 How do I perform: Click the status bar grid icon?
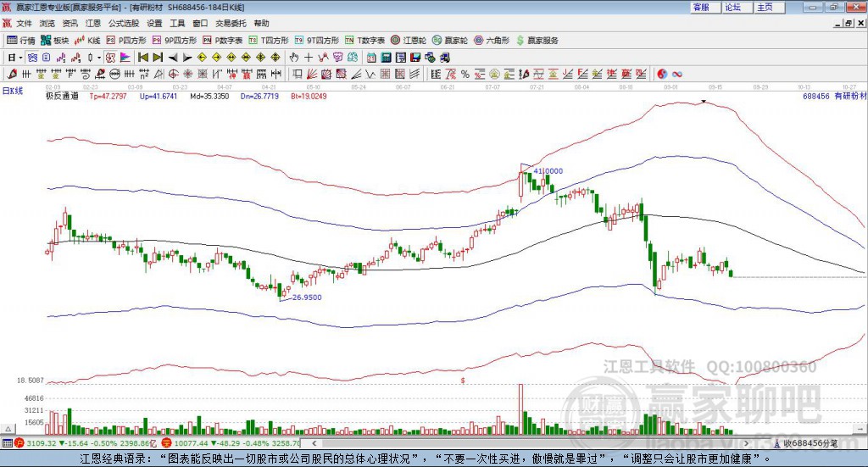click(7, 443)
